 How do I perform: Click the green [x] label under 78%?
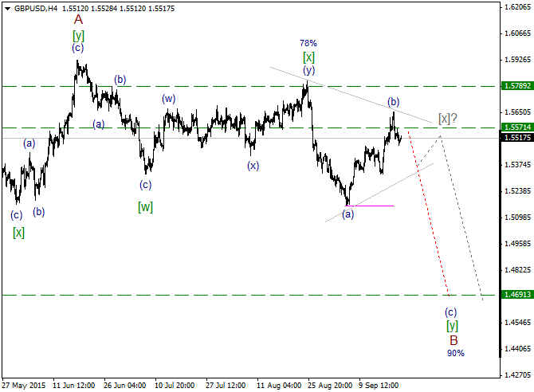[x=309, y=57]
